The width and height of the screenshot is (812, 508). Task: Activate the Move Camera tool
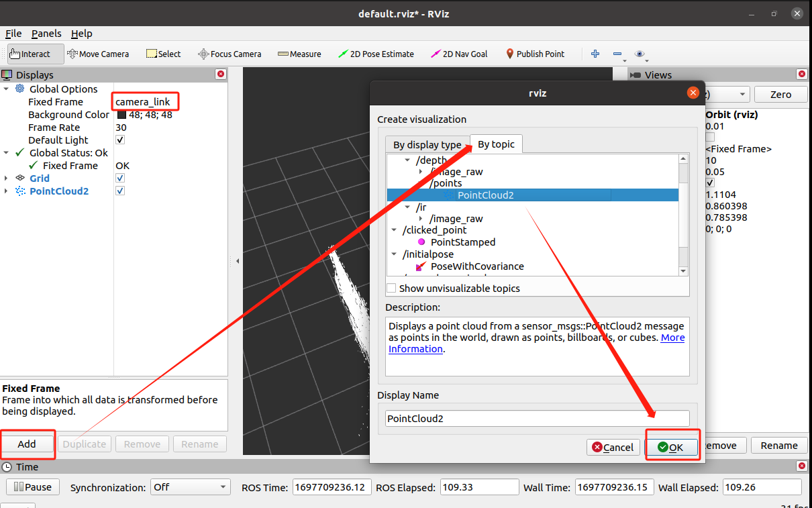pyautogui.click(x=98, y=54)
